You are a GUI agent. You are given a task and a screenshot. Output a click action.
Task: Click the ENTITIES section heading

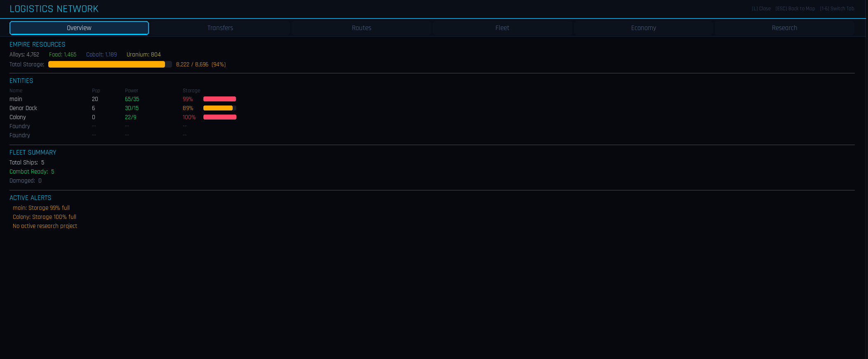coord(21,81)
